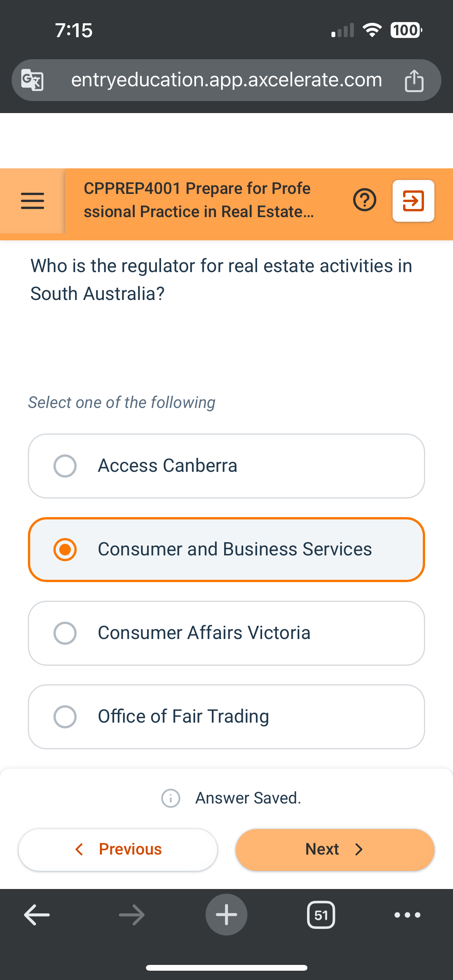Tap the Google Translate icon in address bar

tap(33, 80)
